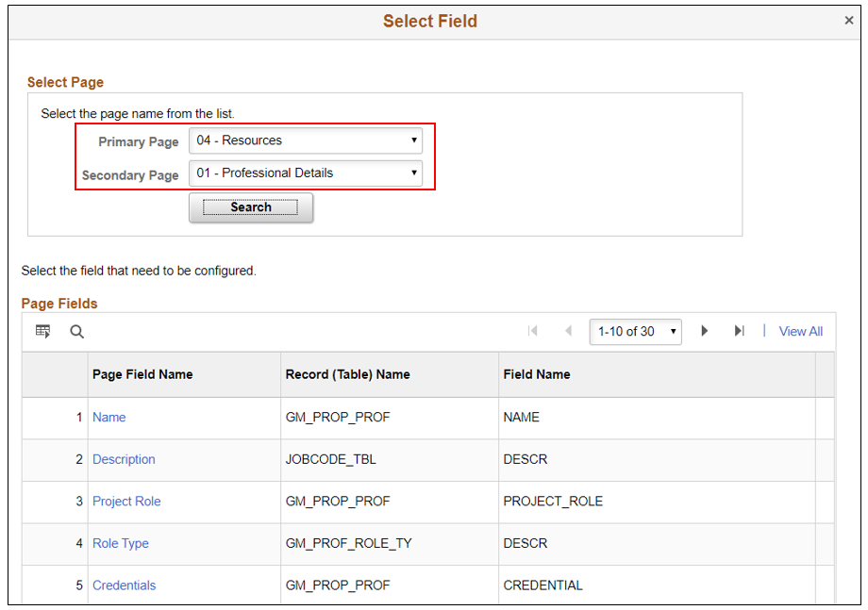The height and width of the screenshot is (610, 868).
Task: Open the Secondary Page dropdown
Action: coord(306,173)
